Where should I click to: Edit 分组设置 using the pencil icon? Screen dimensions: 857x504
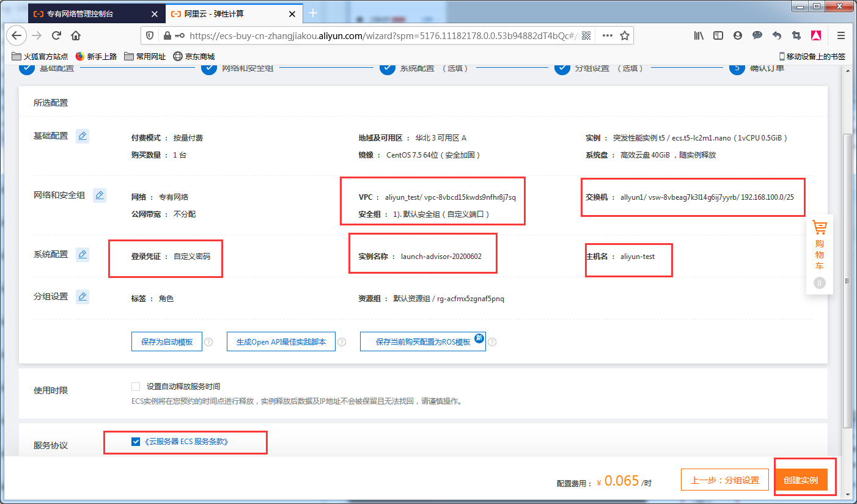click(x=82, y=296)
